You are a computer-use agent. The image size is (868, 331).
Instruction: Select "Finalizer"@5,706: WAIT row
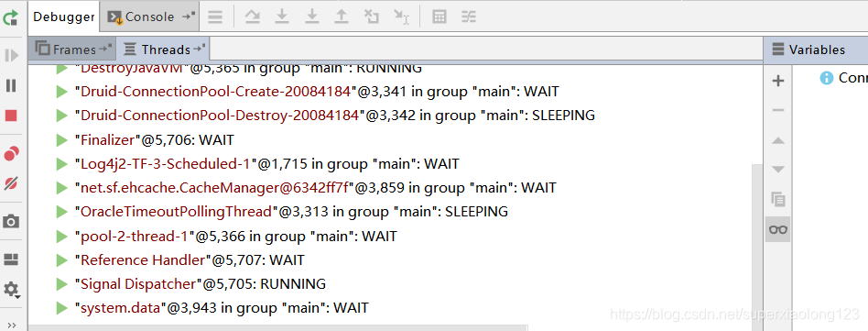point(155,139)
